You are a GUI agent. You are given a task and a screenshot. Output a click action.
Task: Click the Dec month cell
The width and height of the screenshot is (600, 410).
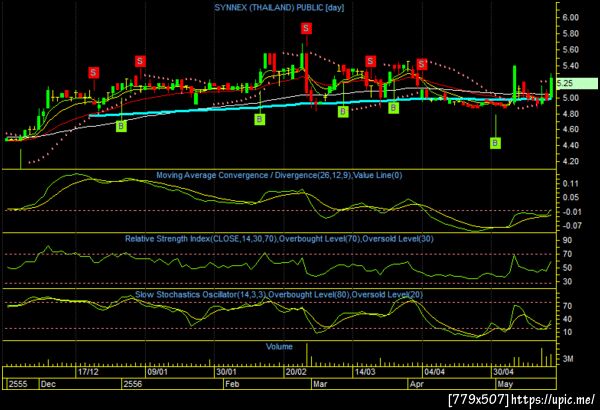80,384
